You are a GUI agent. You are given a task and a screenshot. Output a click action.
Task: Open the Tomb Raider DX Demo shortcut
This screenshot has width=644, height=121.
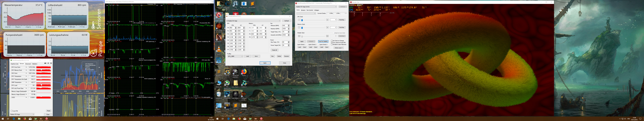click(x=219, y=28)
